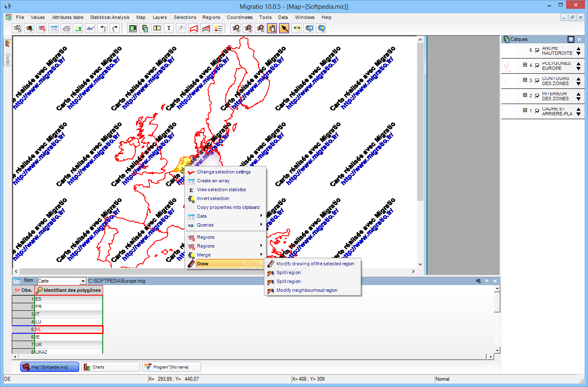Click the attributes table toolbar icon
Image resolution: width=588 pixels, height=387 pixels.
[54, 28]
